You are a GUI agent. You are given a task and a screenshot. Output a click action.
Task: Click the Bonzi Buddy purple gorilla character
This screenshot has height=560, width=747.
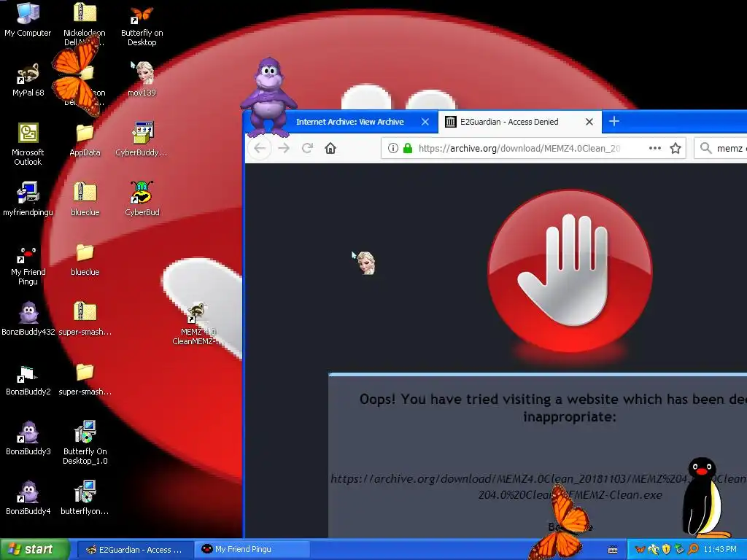click(x=268, y=97)
